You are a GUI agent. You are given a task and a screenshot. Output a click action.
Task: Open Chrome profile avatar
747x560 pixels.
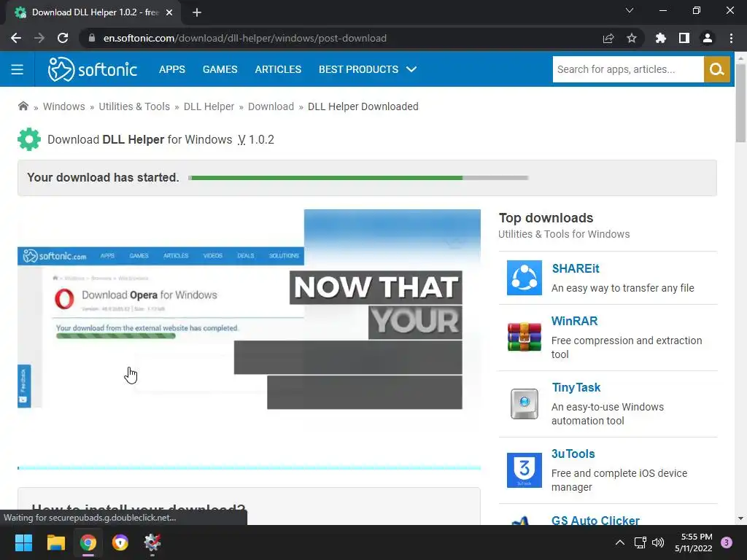coord(708,38)
